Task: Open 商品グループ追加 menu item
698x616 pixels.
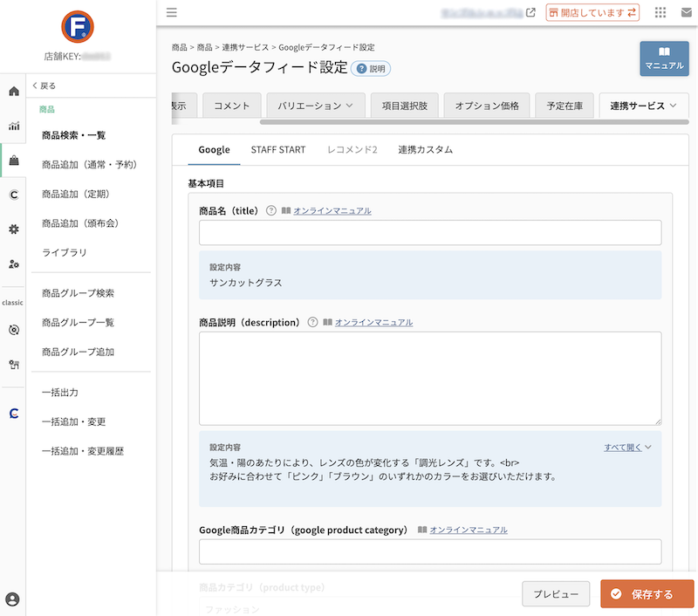Action: [78, 352]
